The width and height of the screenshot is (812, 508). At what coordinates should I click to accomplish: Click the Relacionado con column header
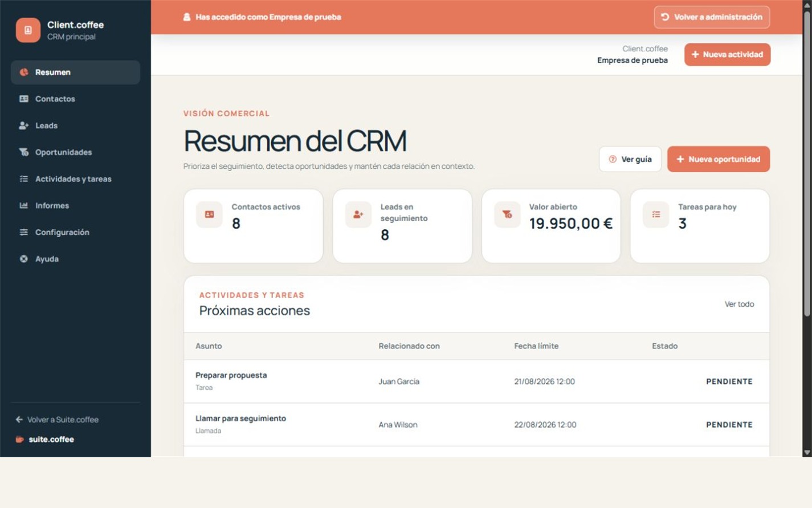click(409, 346)
